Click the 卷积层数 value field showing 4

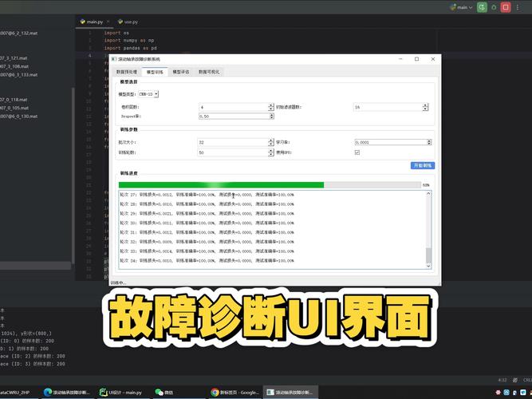tap(234, 107)
